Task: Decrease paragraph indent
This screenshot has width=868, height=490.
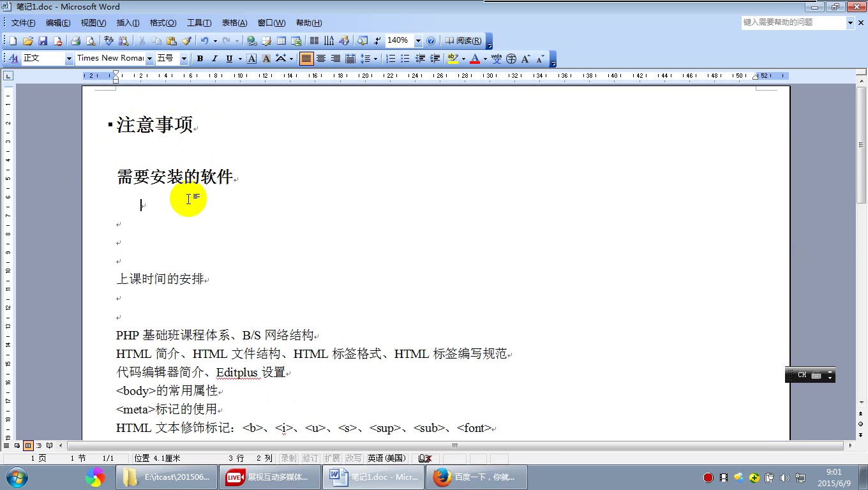Action: [420, 59]
